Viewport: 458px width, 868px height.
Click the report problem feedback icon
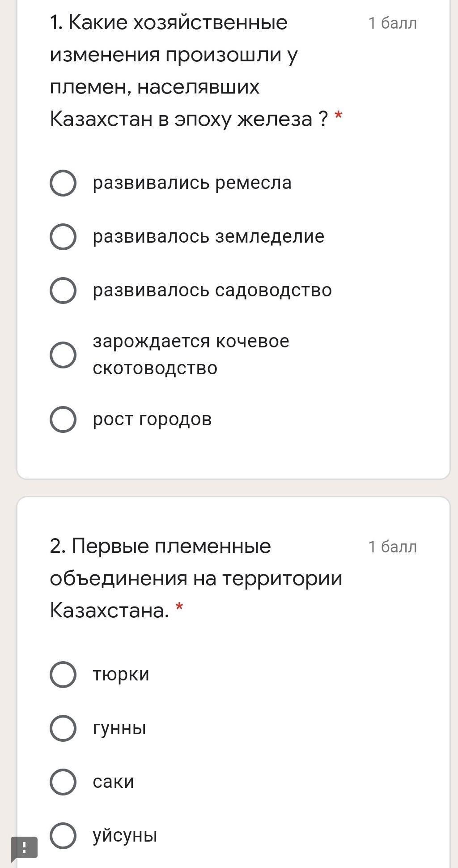click(x=24, y=847)
